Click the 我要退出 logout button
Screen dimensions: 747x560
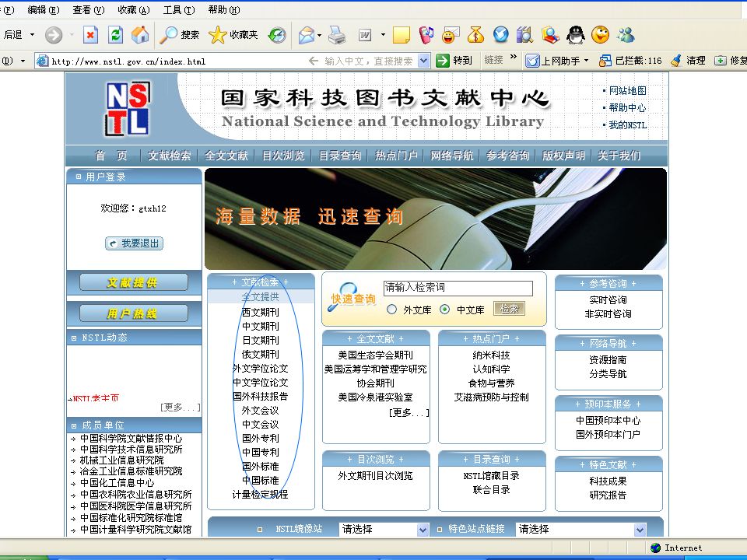coord(135,243)
